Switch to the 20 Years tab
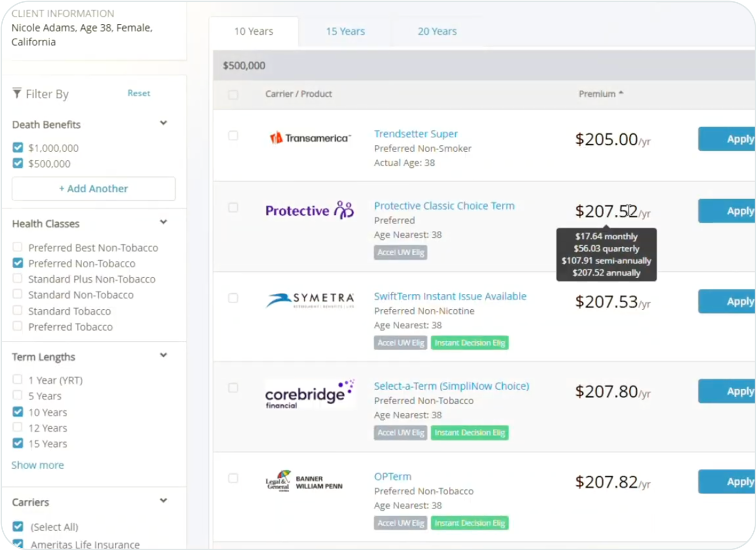 coord(437,32)
